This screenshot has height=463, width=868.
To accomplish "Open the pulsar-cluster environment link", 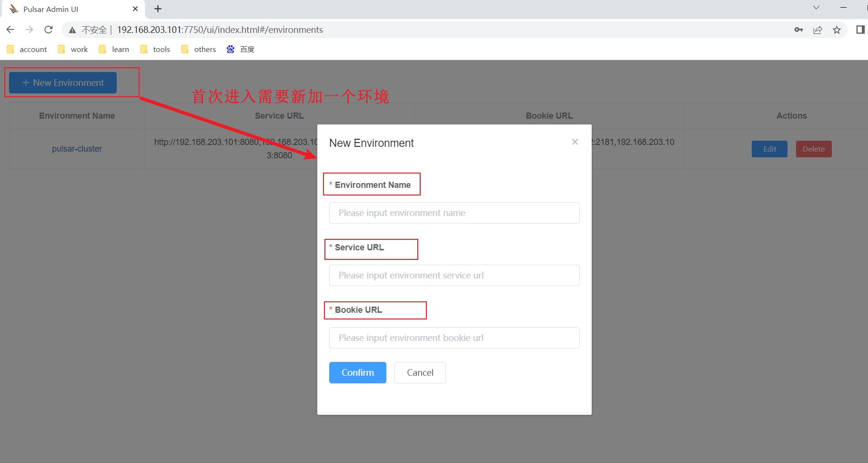I will click(77, 149).
